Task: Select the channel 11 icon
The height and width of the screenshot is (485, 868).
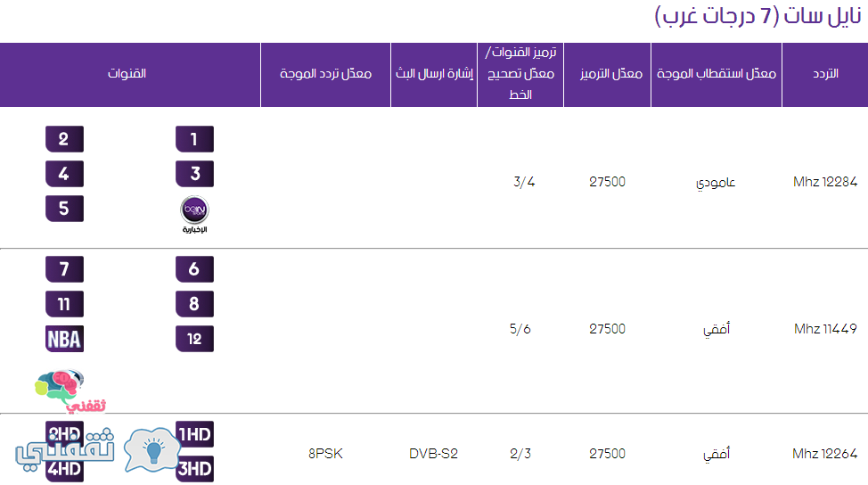Action: click(x=64, y=304)
